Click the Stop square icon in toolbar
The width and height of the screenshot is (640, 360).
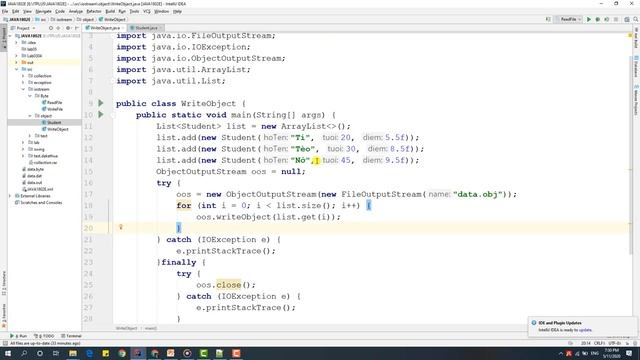click(x=616, y=19)
